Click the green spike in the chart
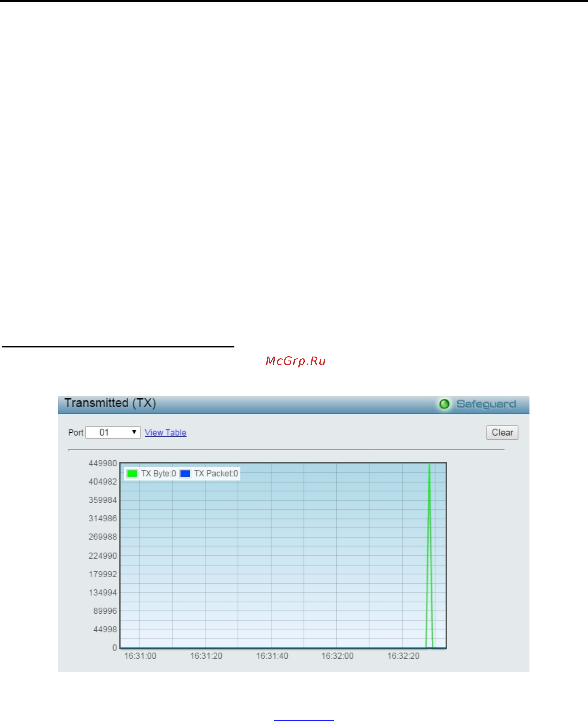This screenshot has width=588, height=721. click(429, 555)
